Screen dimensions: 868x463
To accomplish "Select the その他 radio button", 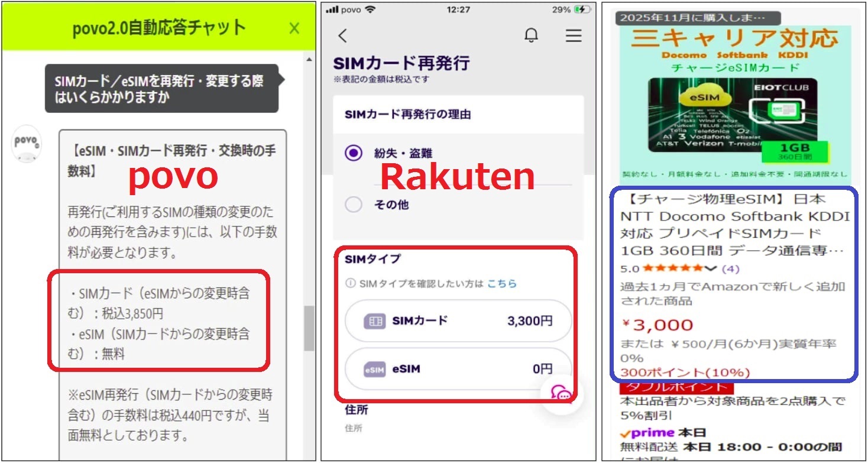I will tap(354, 205).
